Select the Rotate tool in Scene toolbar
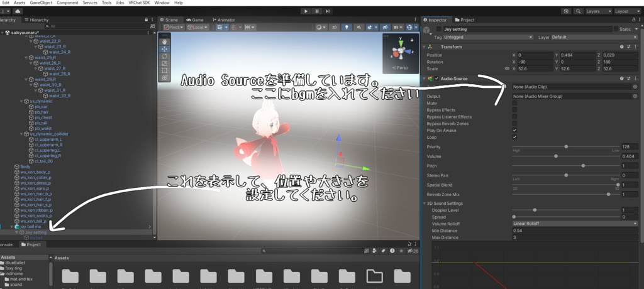This screenshot has height=289, width=644. click(x=164, y=57)
